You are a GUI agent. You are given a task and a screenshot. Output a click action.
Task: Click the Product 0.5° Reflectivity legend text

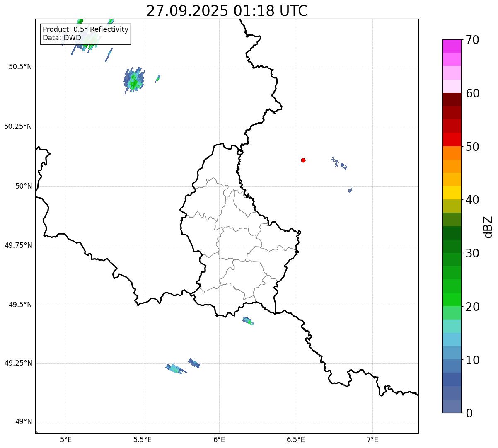tap(85, 29)
